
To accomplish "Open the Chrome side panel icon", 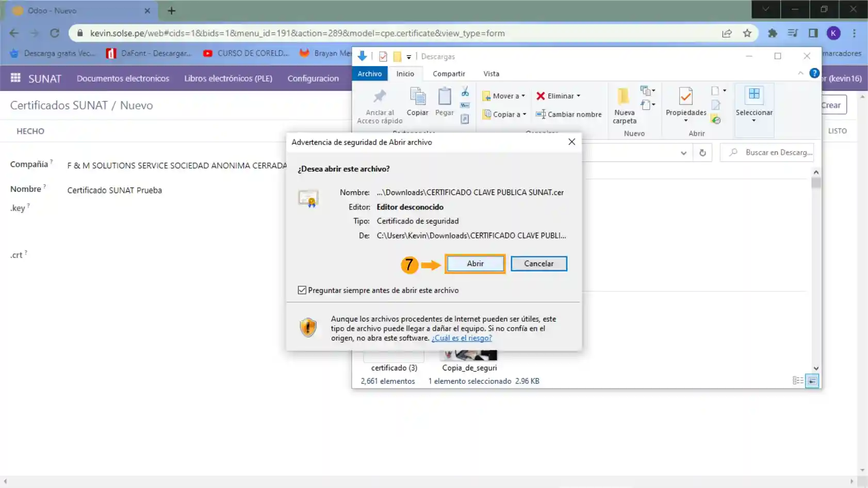I will coord(813,33).
